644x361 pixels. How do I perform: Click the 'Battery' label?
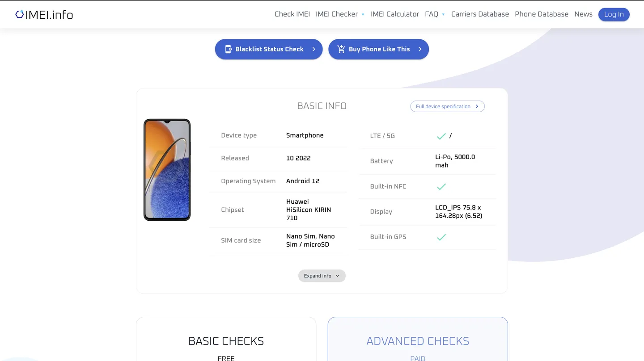[381, 161]
